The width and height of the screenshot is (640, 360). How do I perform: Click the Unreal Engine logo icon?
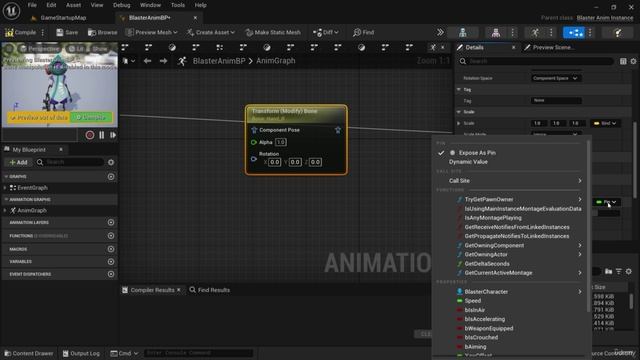tap(11, 11)
